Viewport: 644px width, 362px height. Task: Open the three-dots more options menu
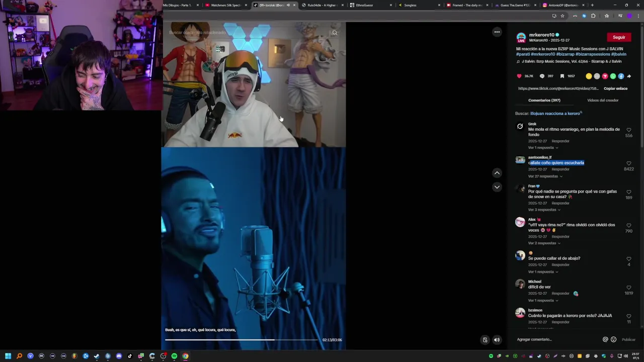point(497,32)
